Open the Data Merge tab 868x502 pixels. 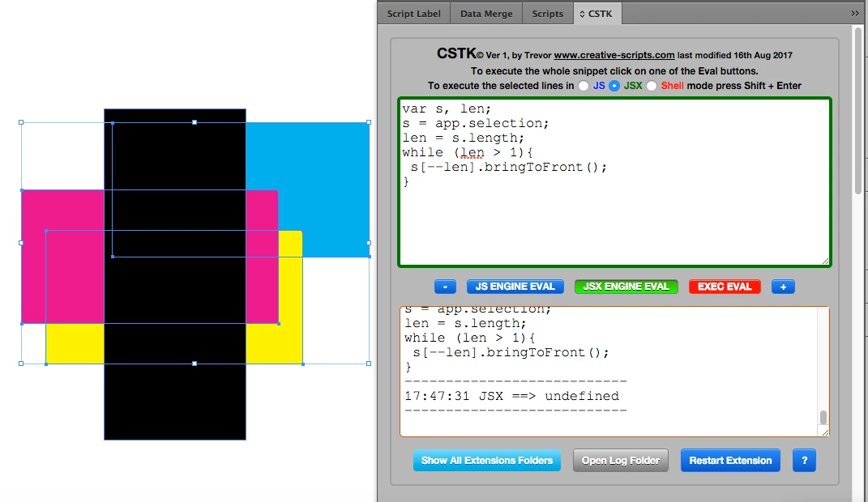(486, 14)
